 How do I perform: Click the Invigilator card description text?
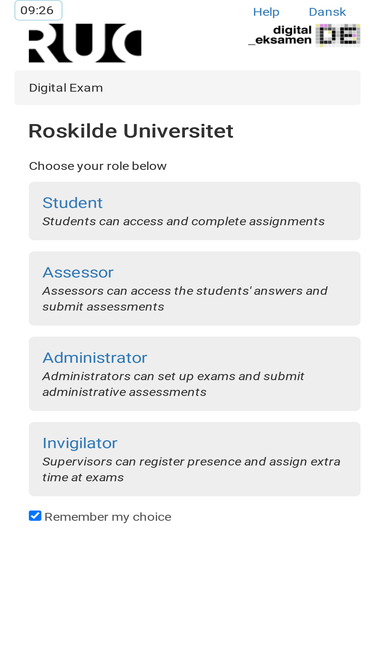tap(191, 470)
